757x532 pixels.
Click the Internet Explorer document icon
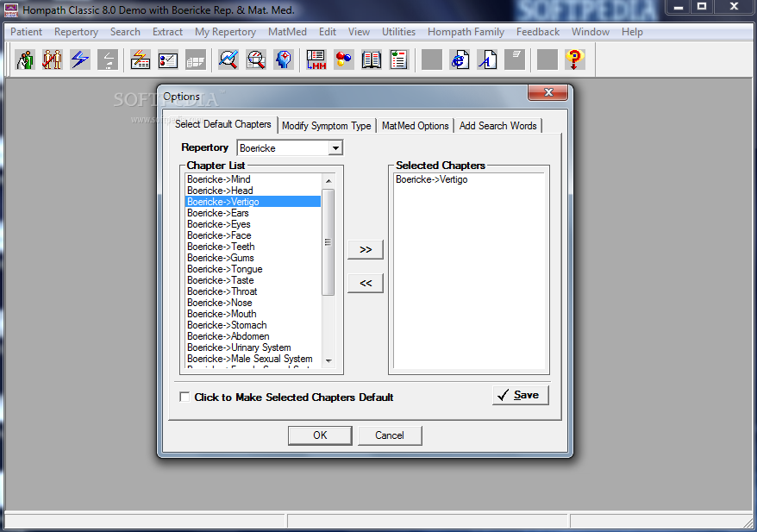460,59
